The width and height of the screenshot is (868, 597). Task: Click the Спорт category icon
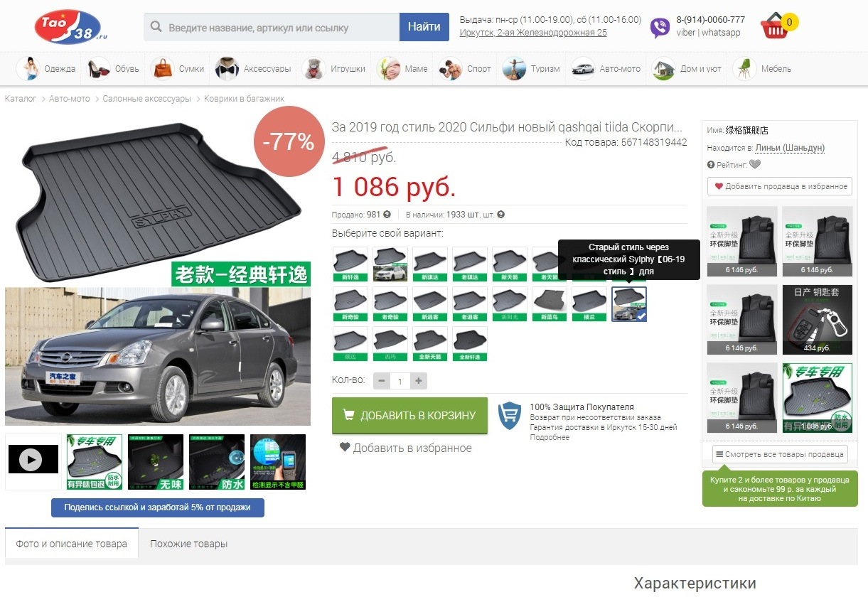[451, 69]
